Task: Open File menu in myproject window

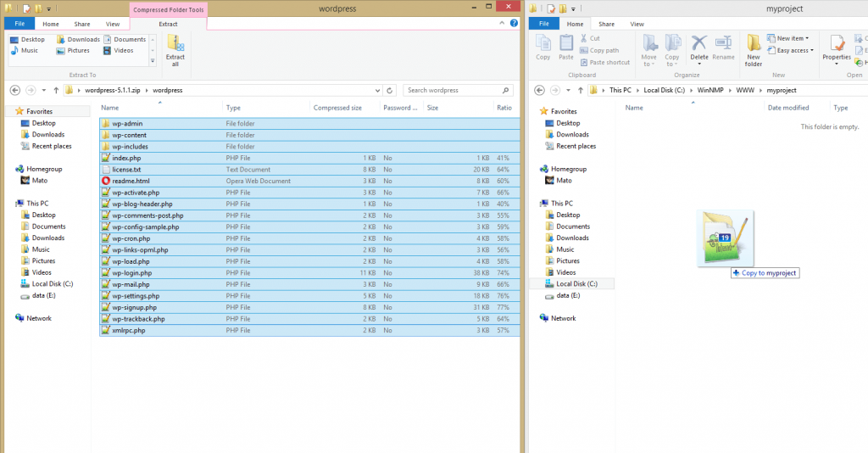Action: (x=543, y=24)
